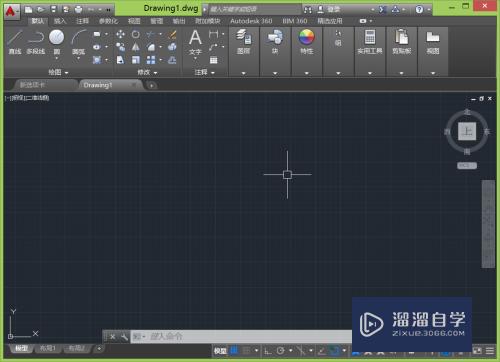Click the linear Dimension tool icon
The width and height of the screenshot is (500, 362).
[213, 34]
